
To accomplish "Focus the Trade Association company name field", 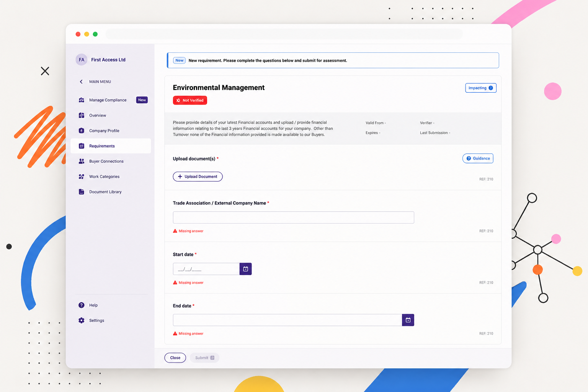I will coord(294,217).
